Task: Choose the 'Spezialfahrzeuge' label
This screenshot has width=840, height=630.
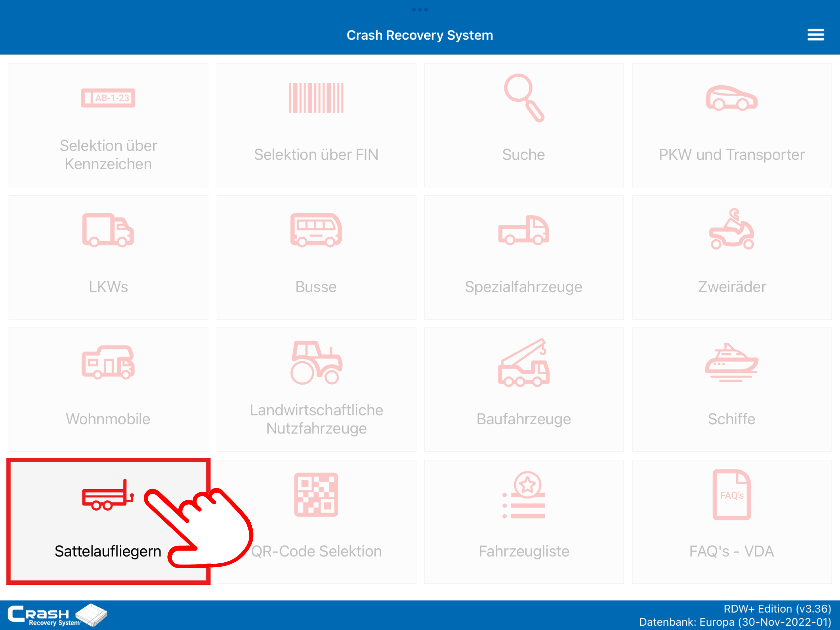Action: click(523, 287)
